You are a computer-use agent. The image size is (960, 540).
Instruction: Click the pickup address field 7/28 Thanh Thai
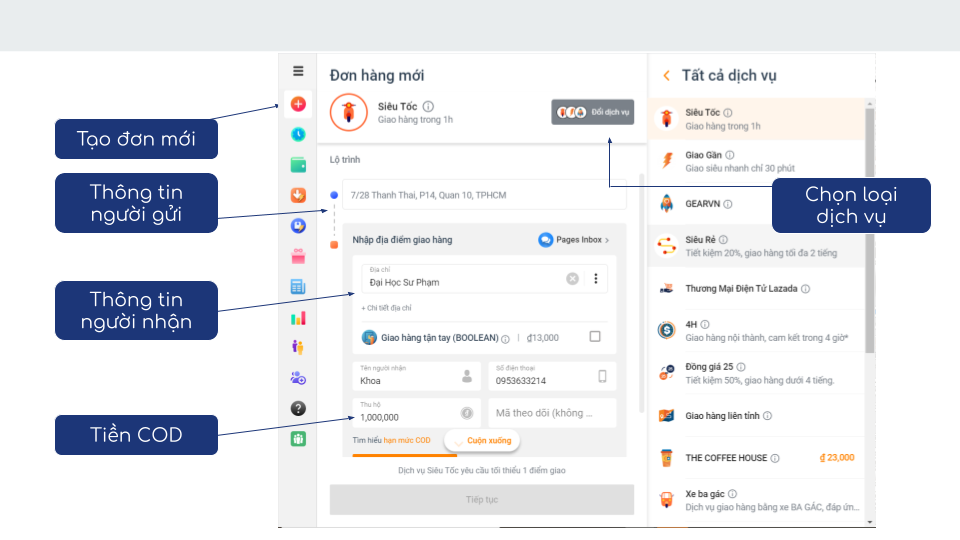pyautogui.click(x=484, y=195)
